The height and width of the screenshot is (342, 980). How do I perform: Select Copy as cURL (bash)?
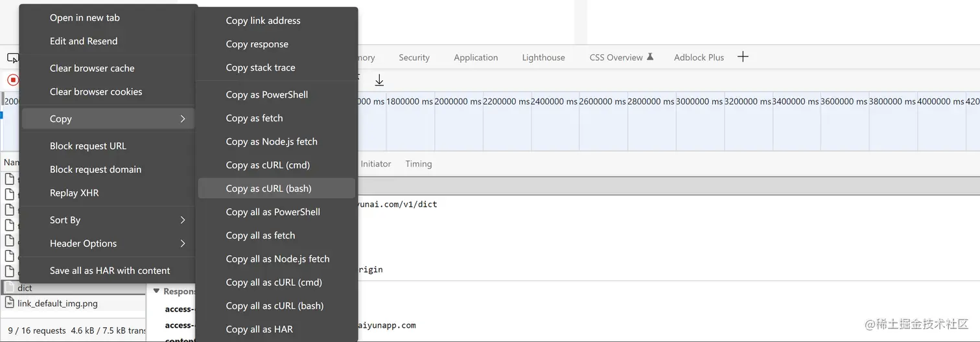pos(277,188)
